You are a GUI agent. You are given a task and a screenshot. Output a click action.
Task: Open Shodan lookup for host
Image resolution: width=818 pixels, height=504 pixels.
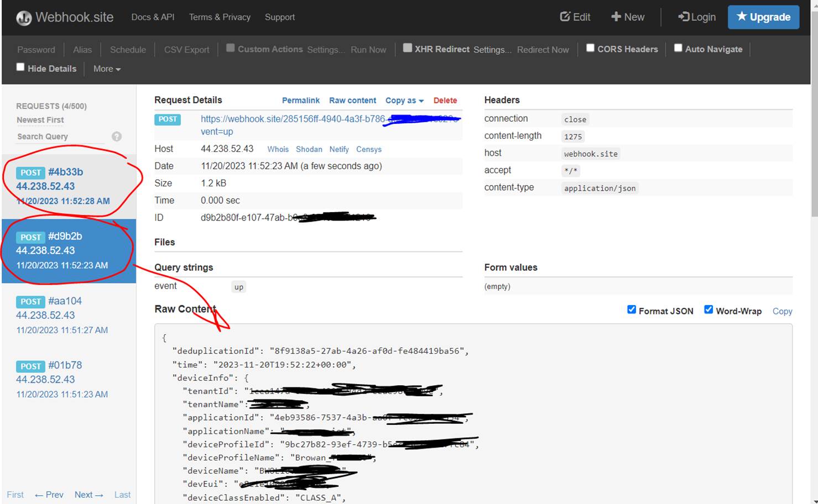pyautogui.click(x=309, y=149)
